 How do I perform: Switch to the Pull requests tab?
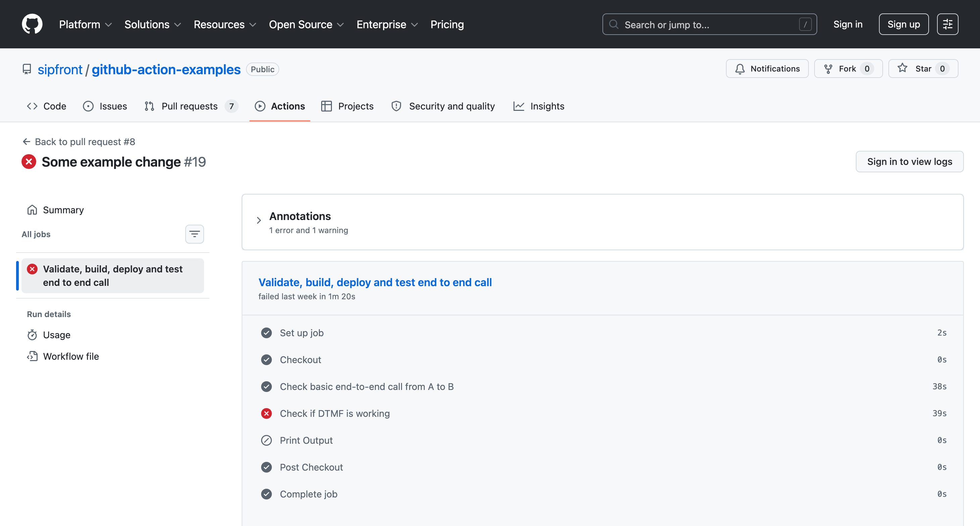190,106
